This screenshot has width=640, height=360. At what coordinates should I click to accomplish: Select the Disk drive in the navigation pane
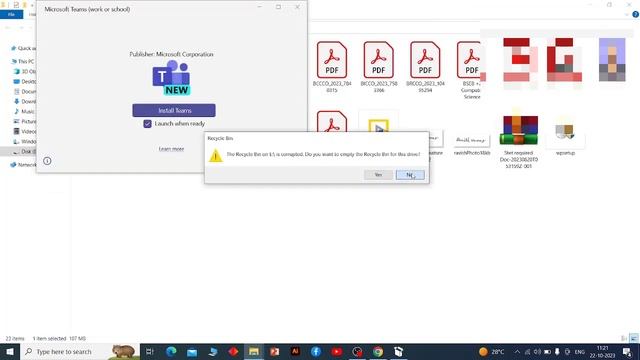(24, 151)
